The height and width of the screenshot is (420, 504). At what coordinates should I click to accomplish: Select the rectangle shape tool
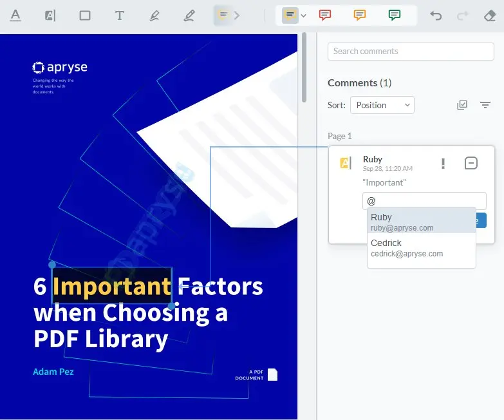point(85,15)
